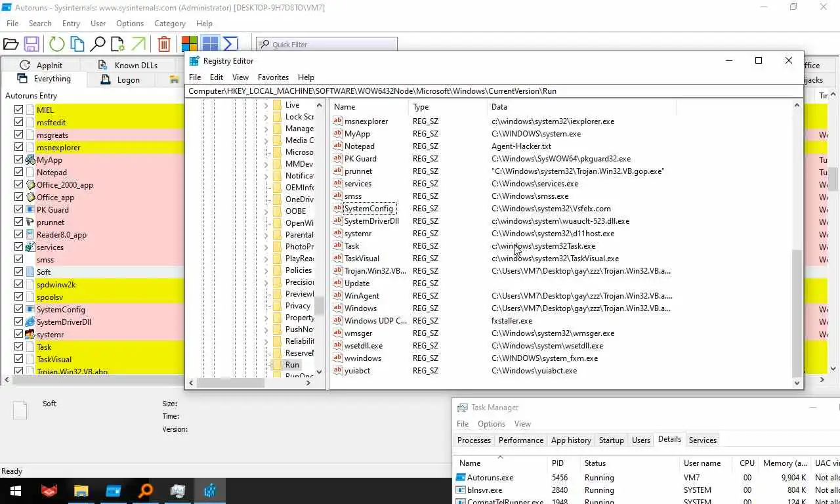Sort Task Manager by PID column
The image size is (840, 504).
[x=564, y=463]
